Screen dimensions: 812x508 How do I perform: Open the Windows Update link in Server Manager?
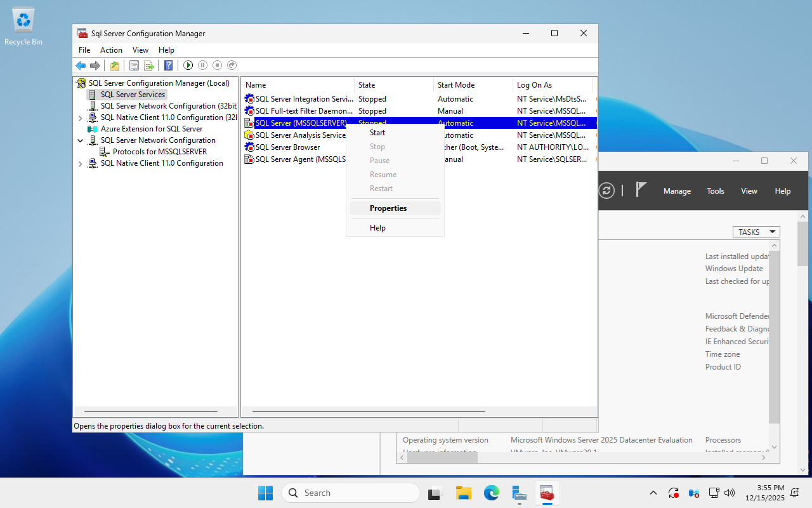(x=733, y=268)
